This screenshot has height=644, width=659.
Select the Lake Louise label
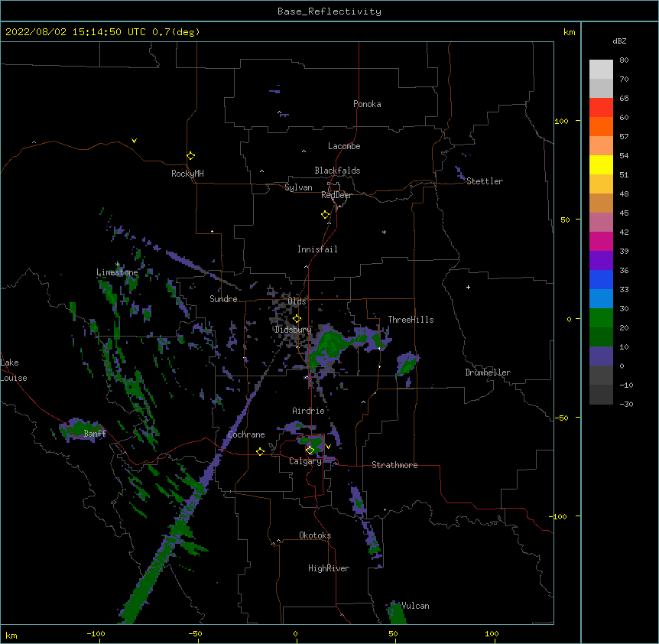pos(14,370)
